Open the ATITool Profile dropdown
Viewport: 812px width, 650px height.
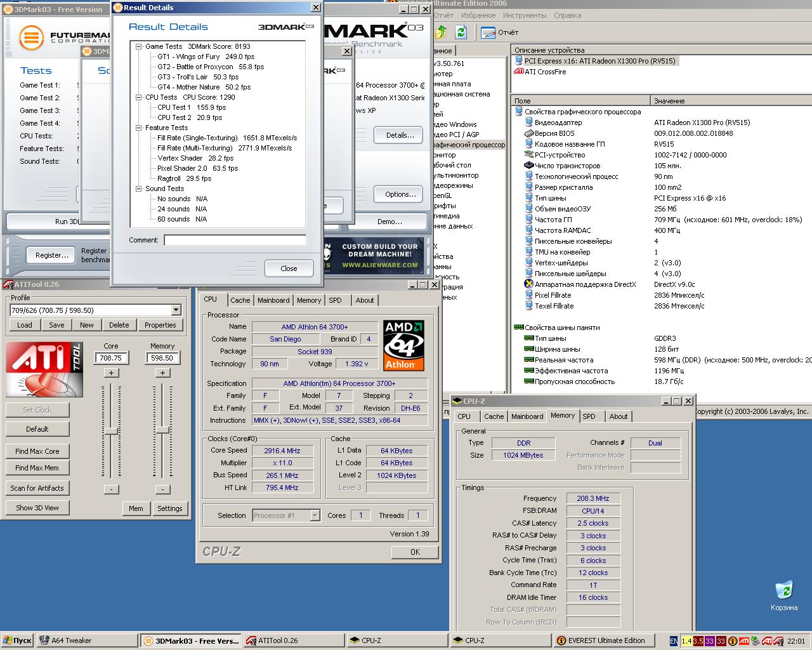(x=176, y=310)
